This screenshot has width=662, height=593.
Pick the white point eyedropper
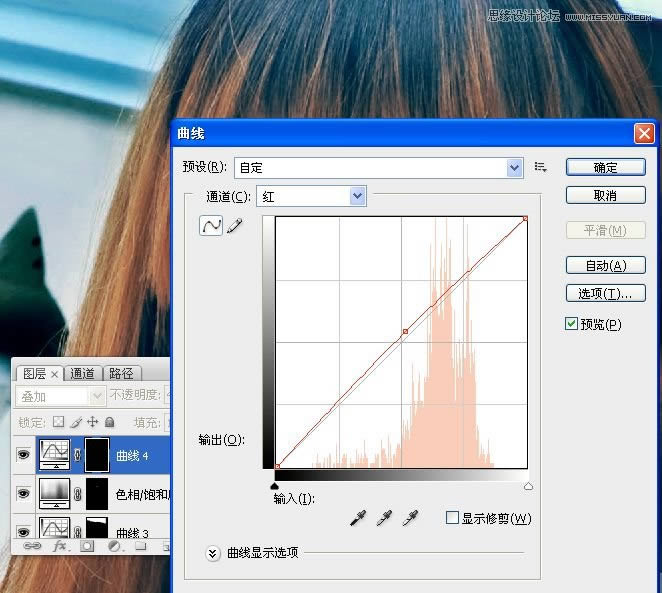tap(409, 518)
